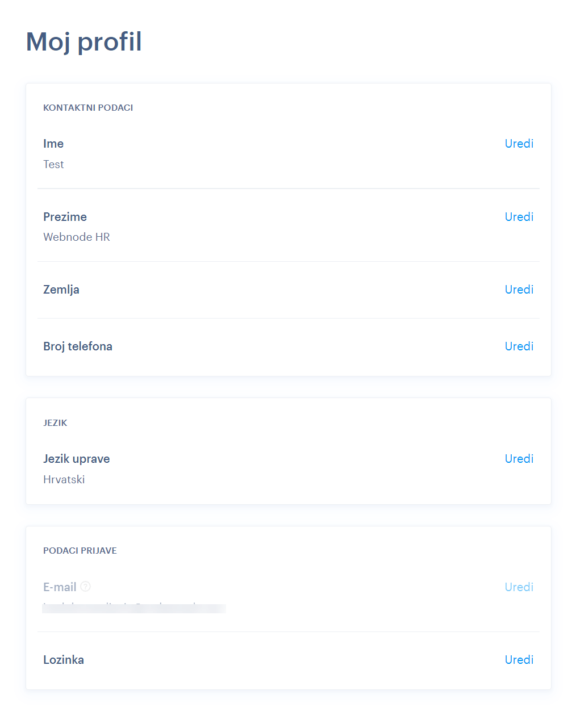Edit Broj telefona using Uredi

(519, 346)
